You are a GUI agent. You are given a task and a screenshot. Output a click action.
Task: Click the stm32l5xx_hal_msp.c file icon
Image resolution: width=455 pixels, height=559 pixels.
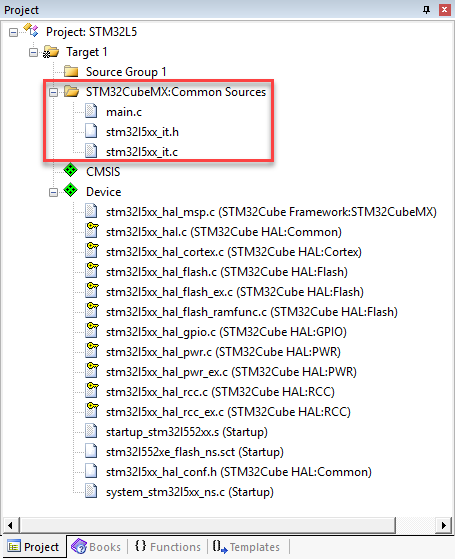pos(91,211)
